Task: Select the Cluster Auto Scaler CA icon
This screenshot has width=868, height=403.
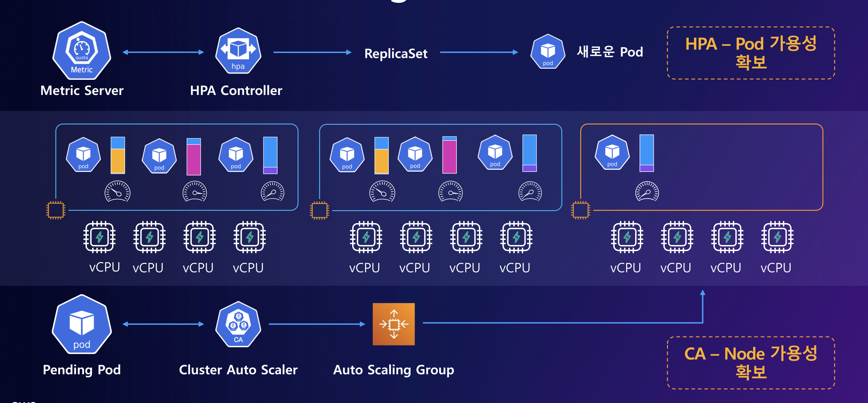Action: click(x=238, y=324)
